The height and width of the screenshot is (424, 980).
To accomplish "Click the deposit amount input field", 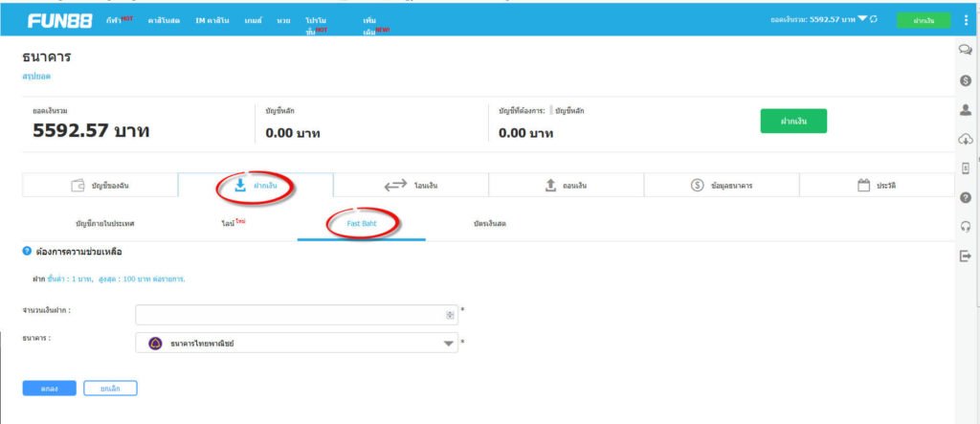I will 289,315.
